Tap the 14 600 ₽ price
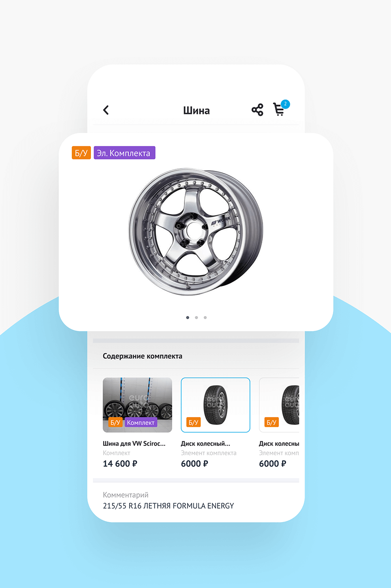Image resolution: width=391 pixels, height=588 pixels. click(x=120, y=464)
